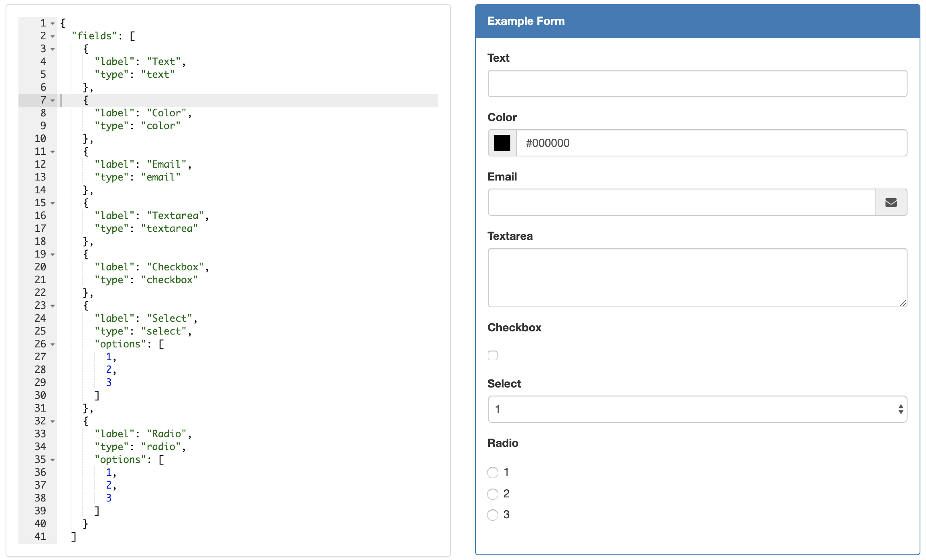The height and width of the screenshot is (560, 926).
Task: Collapse the fields array on line 2
Action: (x=53, y=37)
